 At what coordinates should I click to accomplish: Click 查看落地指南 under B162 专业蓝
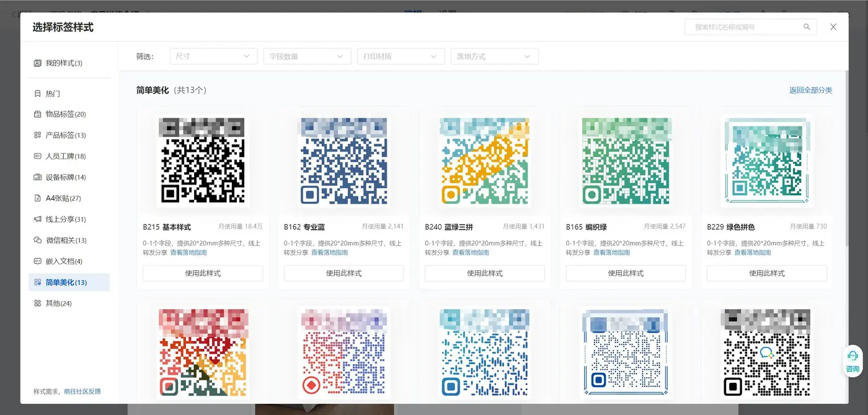click(x=329, y=253)
